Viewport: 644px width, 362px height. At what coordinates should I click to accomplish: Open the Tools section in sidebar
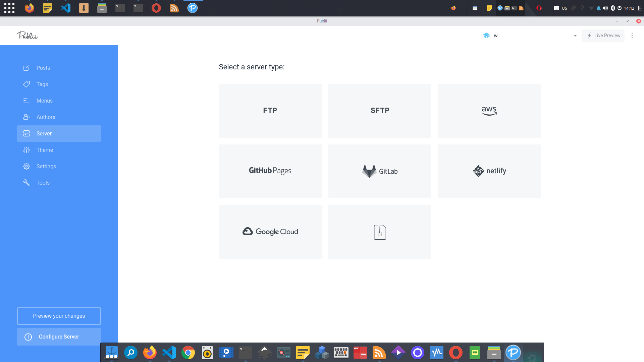pos(59,183)
